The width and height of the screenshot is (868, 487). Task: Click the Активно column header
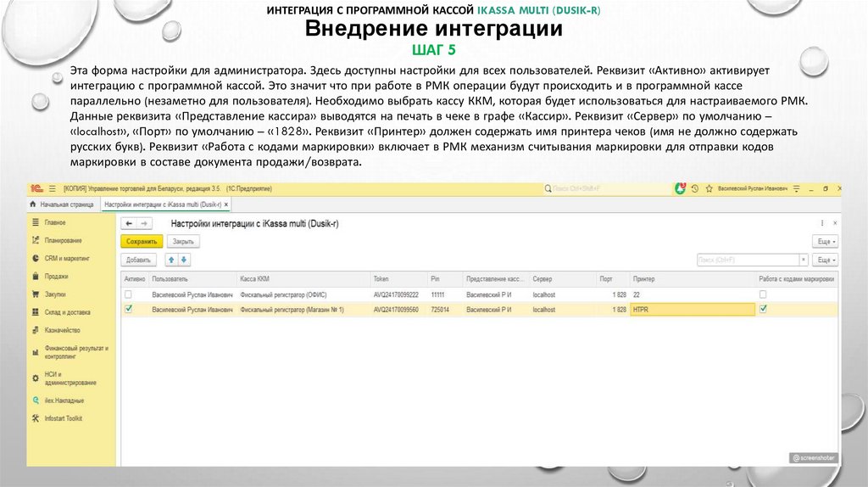point(135,278)
